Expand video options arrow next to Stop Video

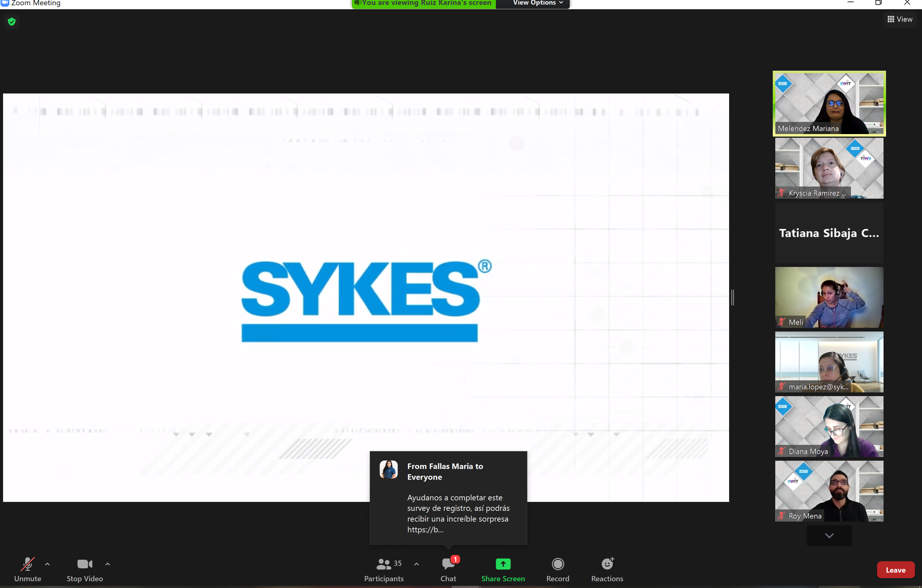point(108,564)
